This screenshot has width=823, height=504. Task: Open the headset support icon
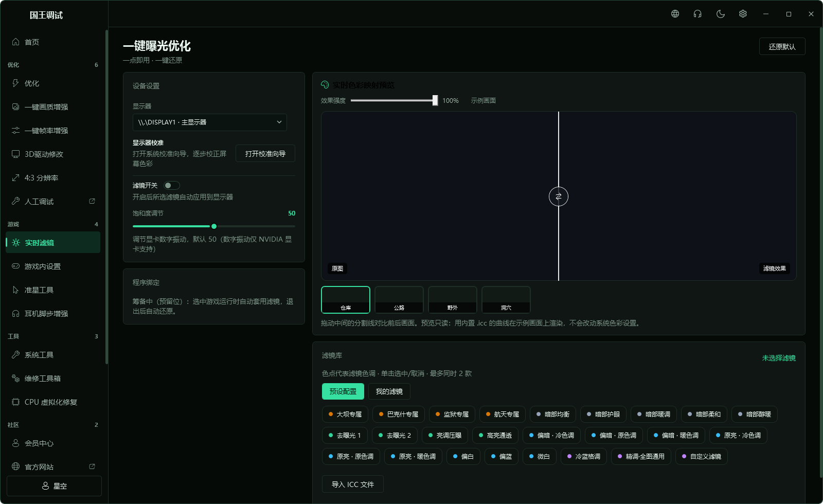point(697,14)
